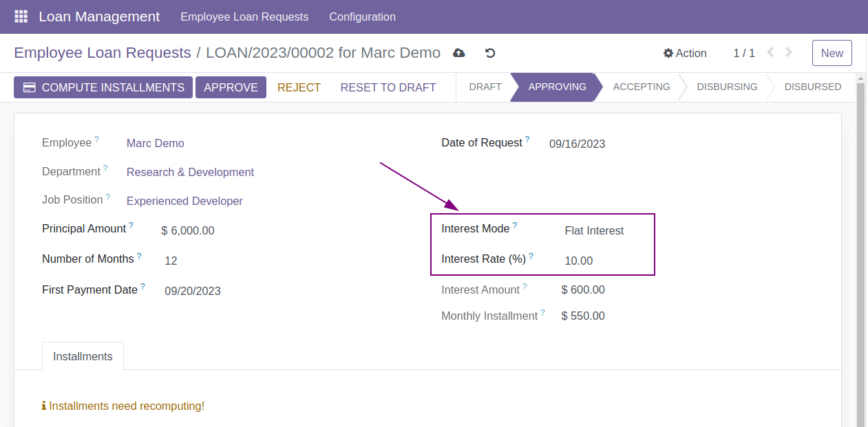This screenshot has width=868, height=427.
Task: Click the cloud save icon
Action: coord(458,52)
